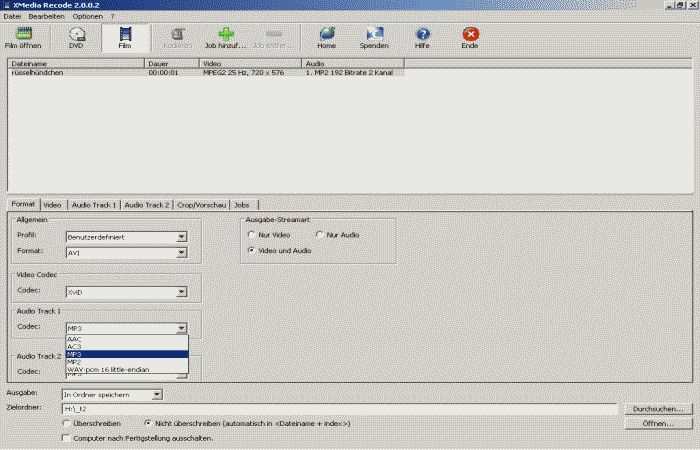Enable Computer nach Fertigstellung ausschalten checkbox
700x450 pixels.
(x=66, y=437)
